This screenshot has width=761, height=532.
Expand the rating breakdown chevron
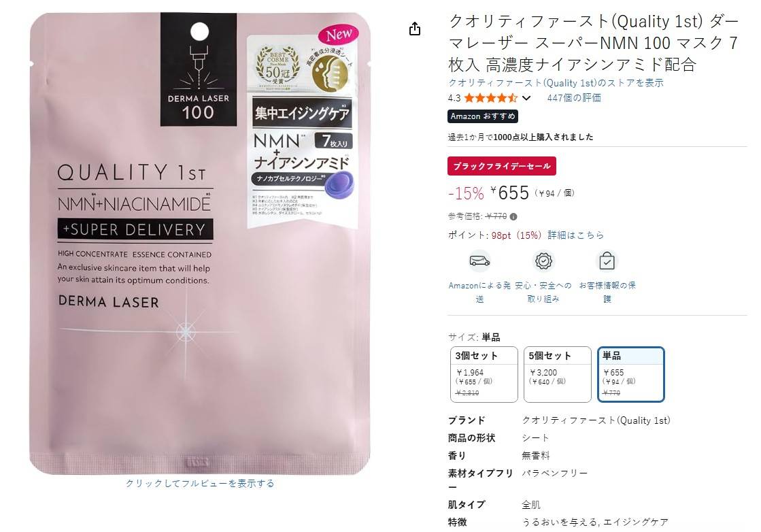click(x=526, y=98)
